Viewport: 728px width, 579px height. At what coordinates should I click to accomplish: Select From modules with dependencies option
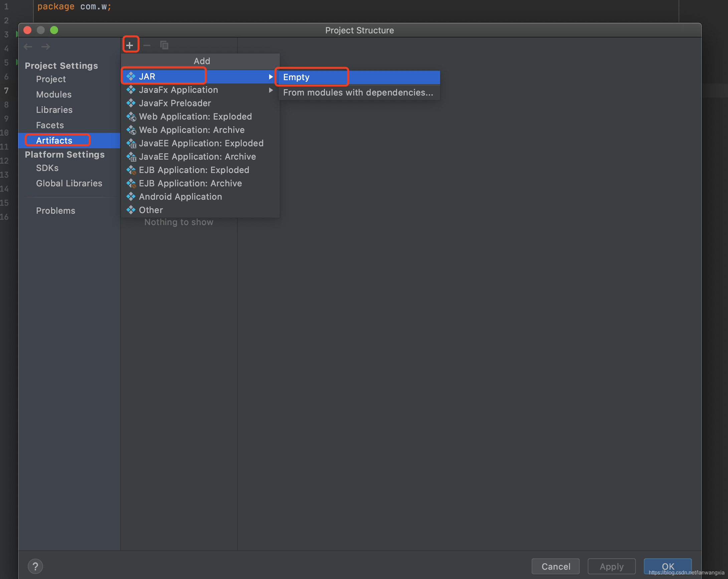pos(358,92)
